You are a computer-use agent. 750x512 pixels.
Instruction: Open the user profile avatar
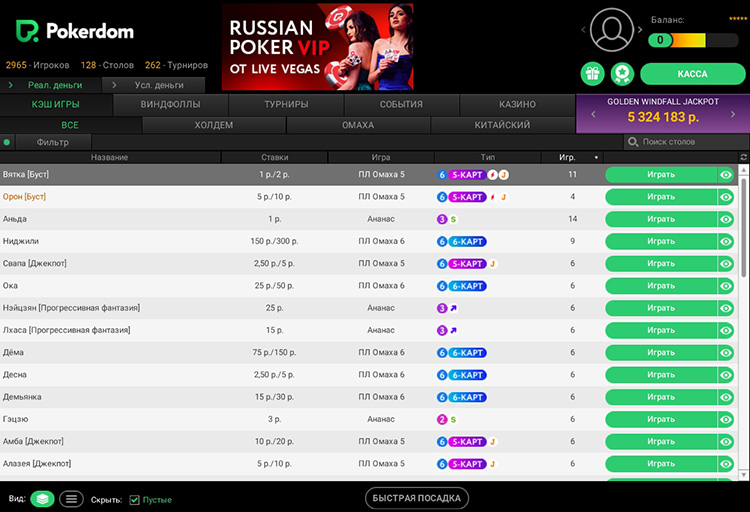click(612, 30)
